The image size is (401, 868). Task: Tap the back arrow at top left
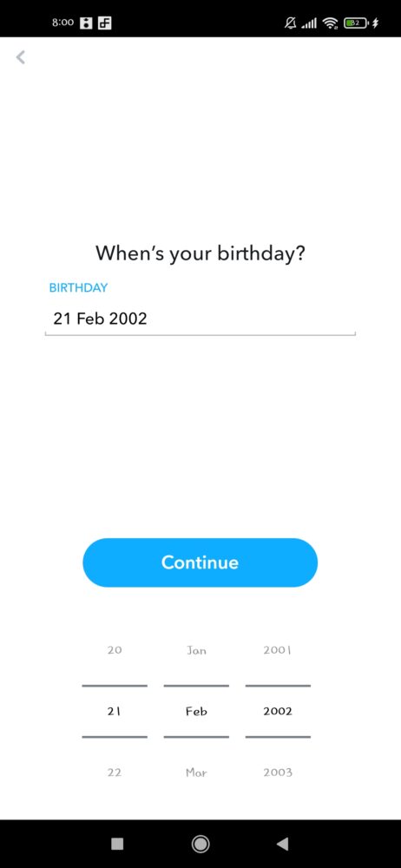(x=21, y=57)
